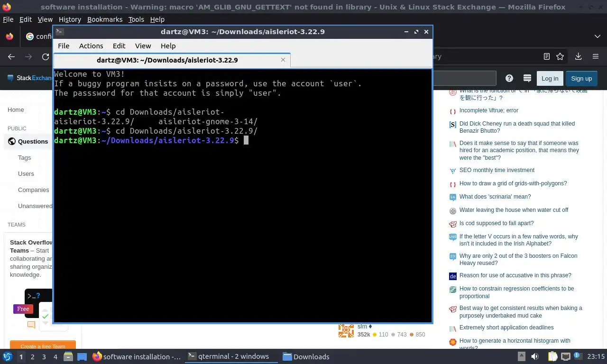Click the Log in button

coord(550,78)
